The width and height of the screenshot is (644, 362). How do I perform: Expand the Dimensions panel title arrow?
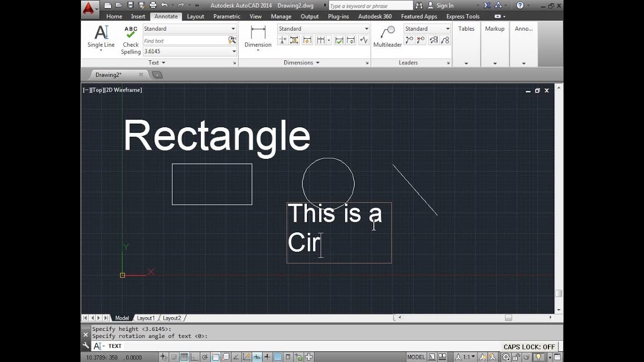coord(317,63)
